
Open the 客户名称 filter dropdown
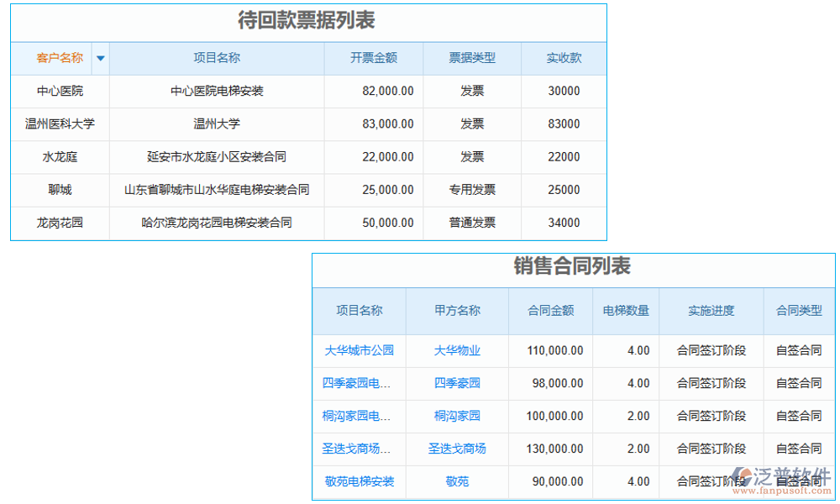click(x=100, y=58)
